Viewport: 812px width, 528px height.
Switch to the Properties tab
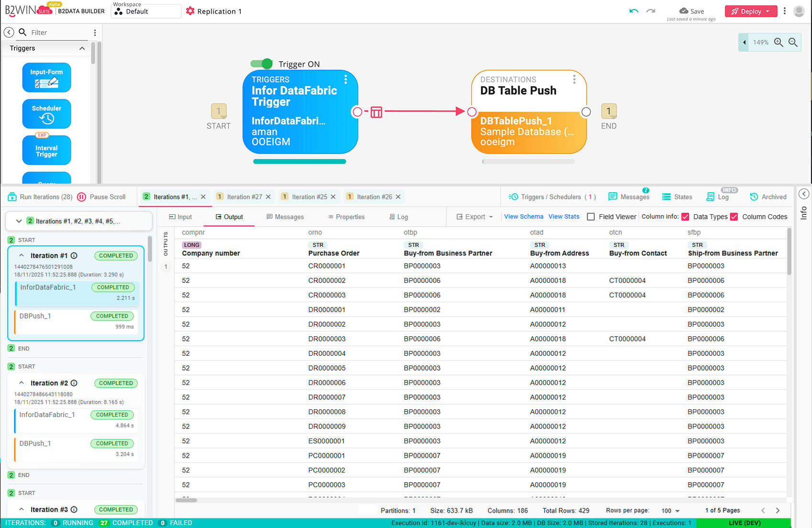pyautogui.click(x=346, y=217)
